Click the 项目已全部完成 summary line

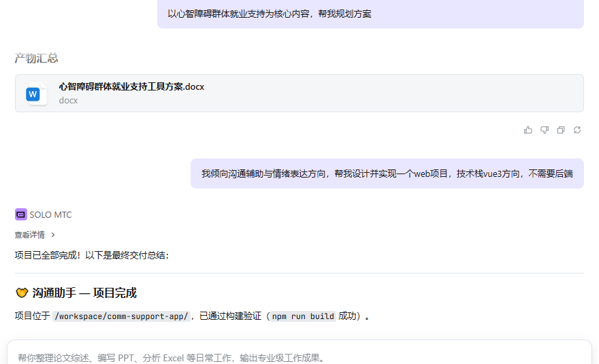point(92,255)
